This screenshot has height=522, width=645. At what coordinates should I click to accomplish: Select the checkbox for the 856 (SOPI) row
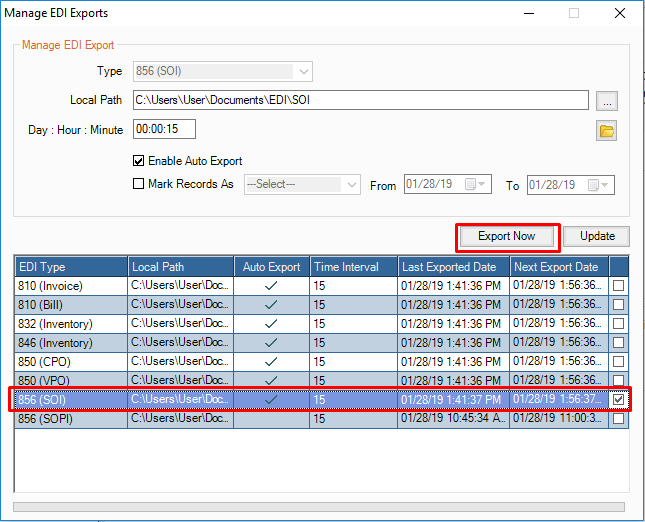(619, 418)
